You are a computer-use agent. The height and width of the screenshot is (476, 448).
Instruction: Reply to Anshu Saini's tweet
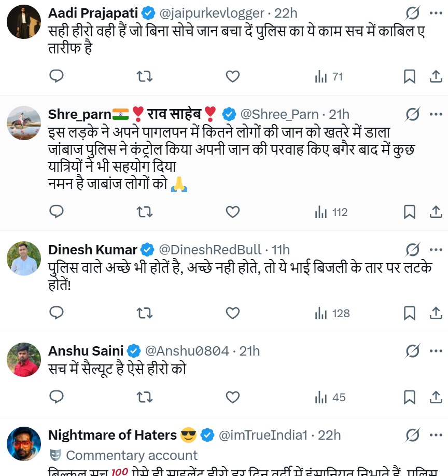(x=57, y=398)
